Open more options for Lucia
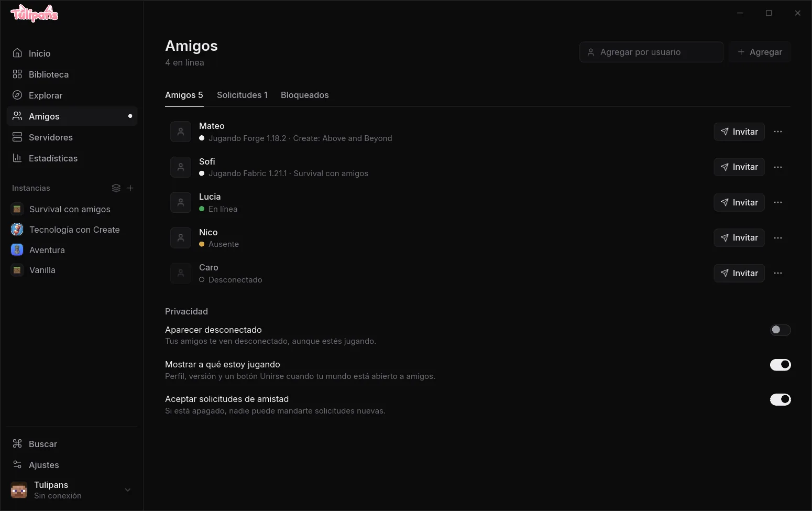Viewport: 812px width, 511px height. (x=778, y=202)
